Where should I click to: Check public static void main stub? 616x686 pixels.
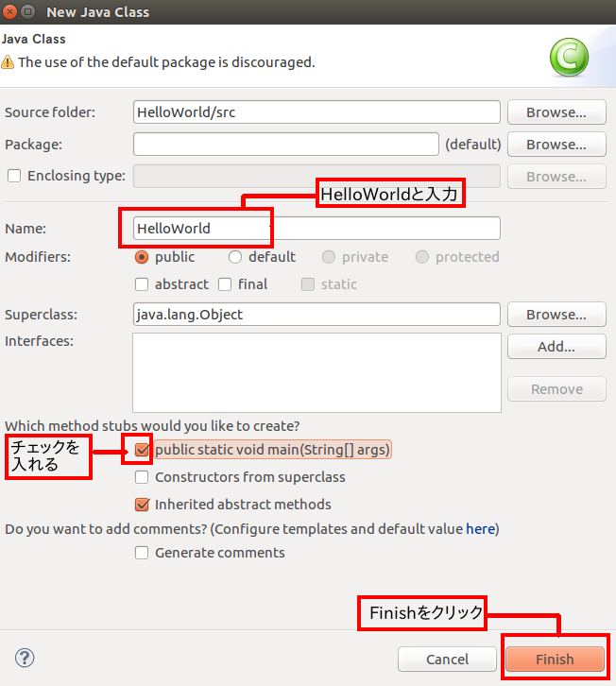coord(142,450)
